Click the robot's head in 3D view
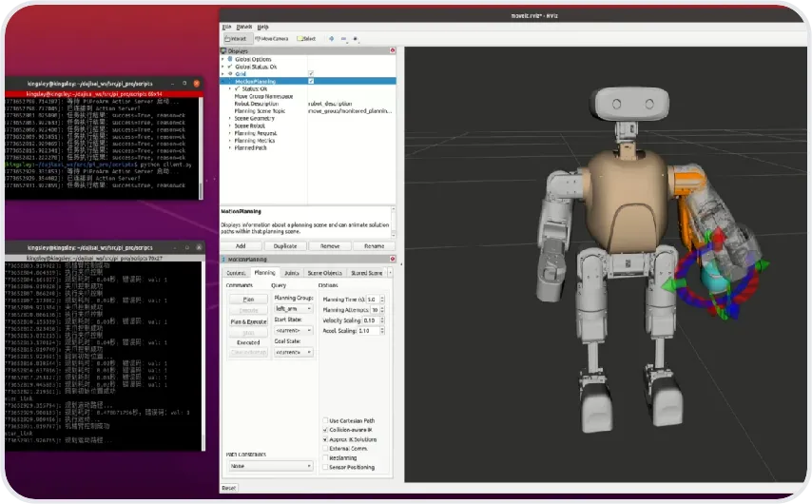Image resolution: width=812 pixels, height=504 pixels. tap(631, 105)
